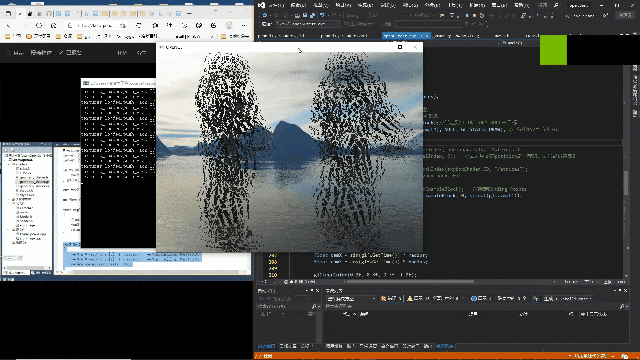Open the solution configuration dropdown in toolbar

[x=356, y=16]
